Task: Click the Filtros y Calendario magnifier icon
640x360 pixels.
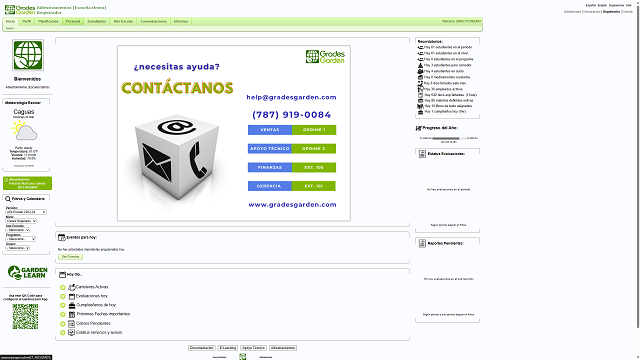Action: 8,199
